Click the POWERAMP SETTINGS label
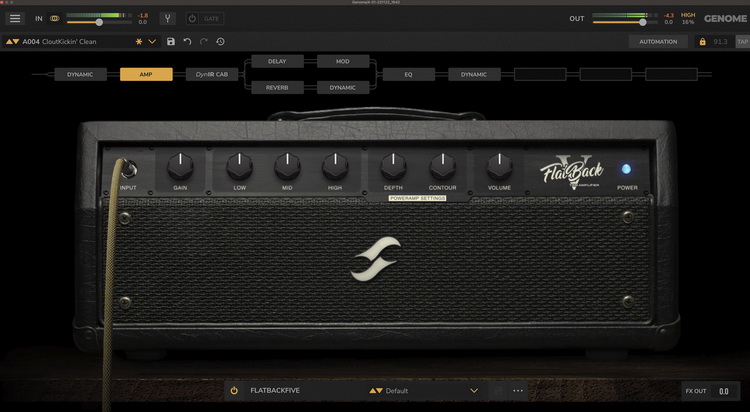This screenshot has width=750, height=412. 417,198
